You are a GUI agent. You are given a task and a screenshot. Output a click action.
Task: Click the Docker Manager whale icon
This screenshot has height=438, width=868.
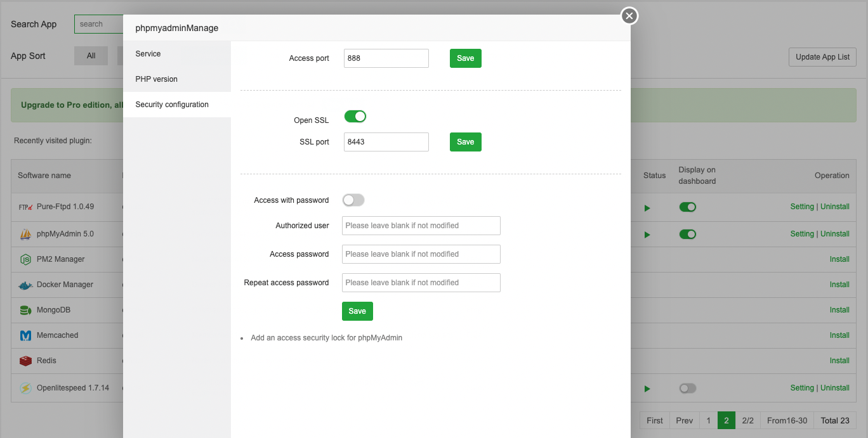click(x=25, y=285)
